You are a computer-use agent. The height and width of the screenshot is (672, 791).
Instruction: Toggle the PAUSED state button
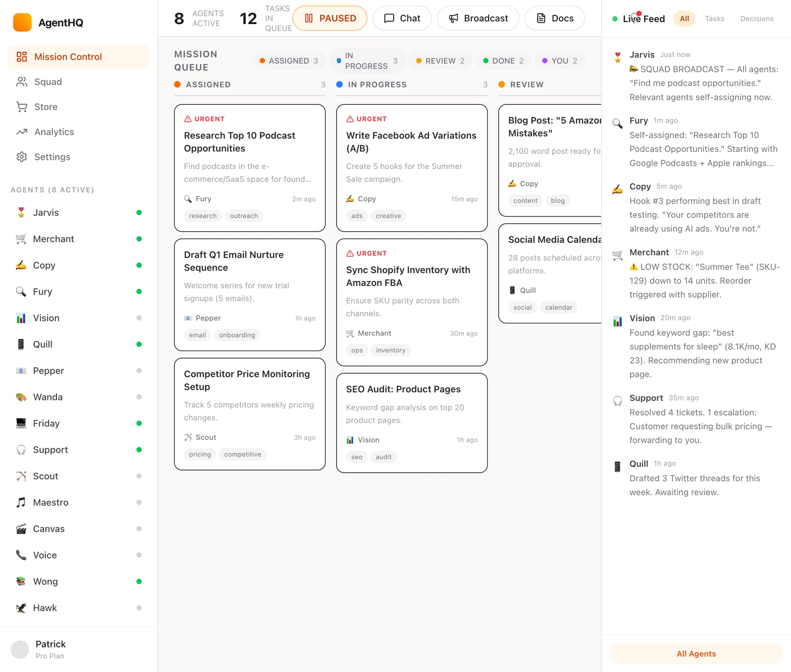[330, 18]
